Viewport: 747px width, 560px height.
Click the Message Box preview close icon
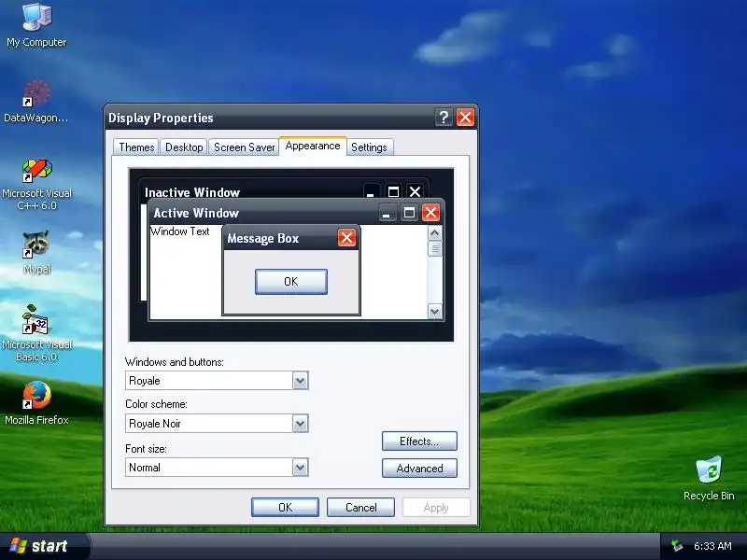(346, 237)
